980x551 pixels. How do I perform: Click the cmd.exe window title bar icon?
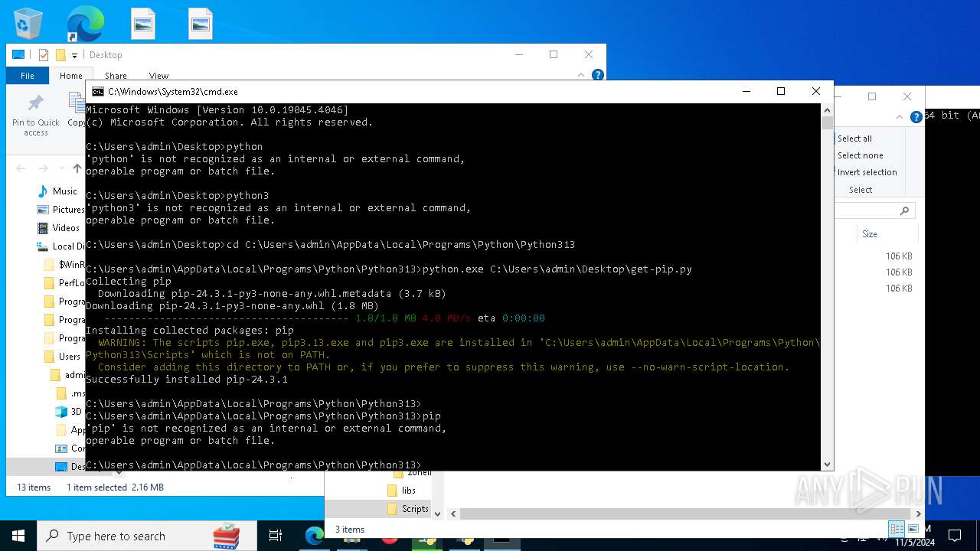click(x=97, y=92)
